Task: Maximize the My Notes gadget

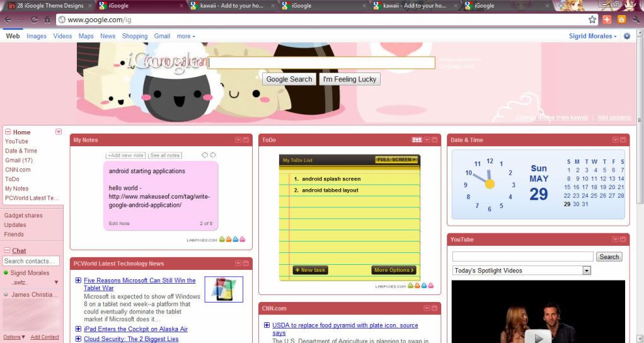Action: pyautogui.click(x=246, y=140)
